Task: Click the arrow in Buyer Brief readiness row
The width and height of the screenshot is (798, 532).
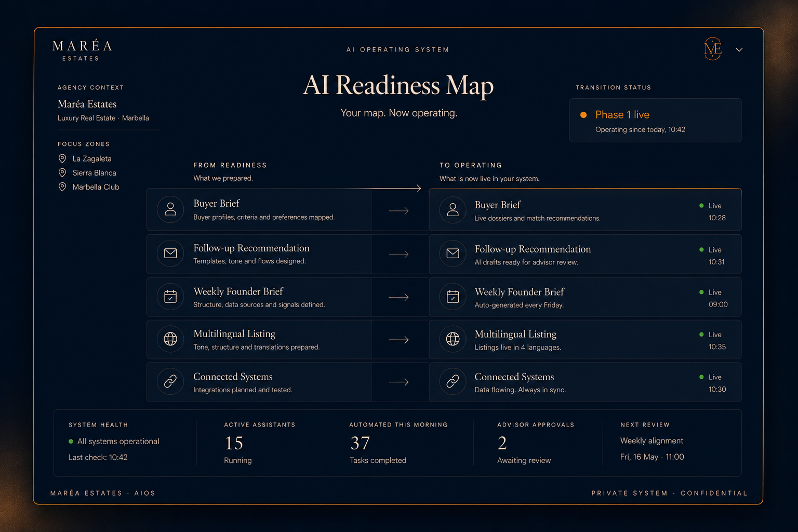Action: [398, 211]
